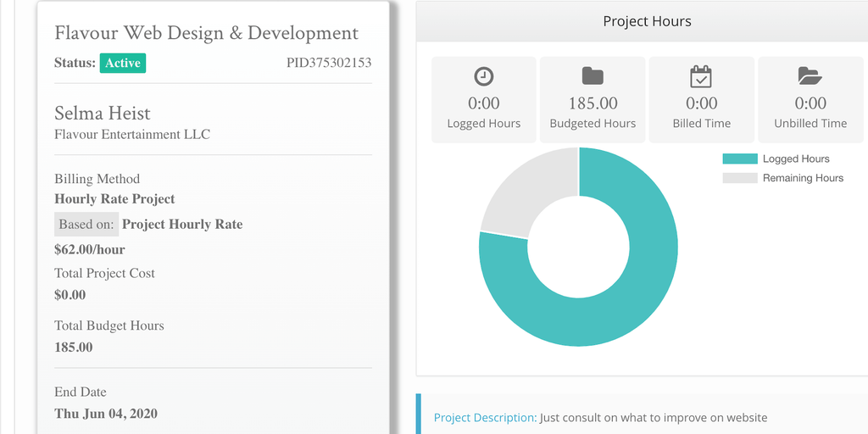Select the Remaining Hours legend gray swatch
868x434 pixels.
coord(739,178)
